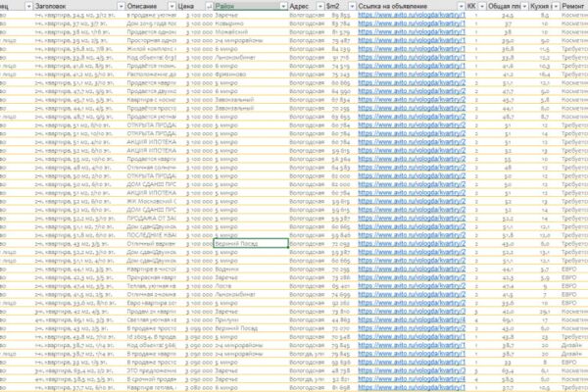This screenshot has width=588, height=392.
Task: Open the Общая пл column filter dropdown
Action: (x=524, y=6)
